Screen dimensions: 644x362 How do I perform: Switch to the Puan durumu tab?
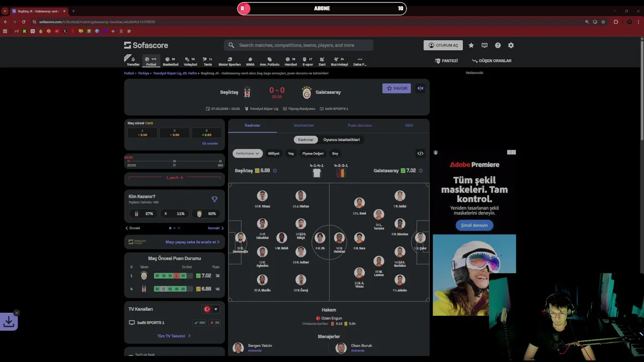[360, 125]
